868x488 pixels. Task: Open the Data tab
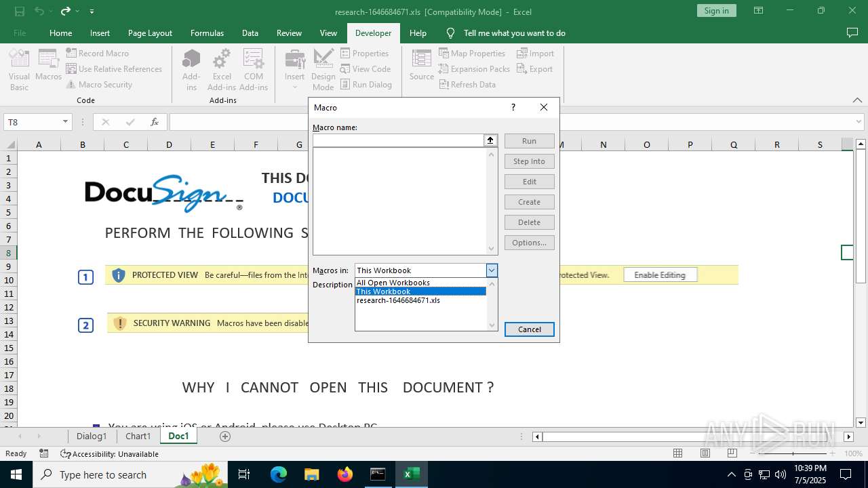250,33
